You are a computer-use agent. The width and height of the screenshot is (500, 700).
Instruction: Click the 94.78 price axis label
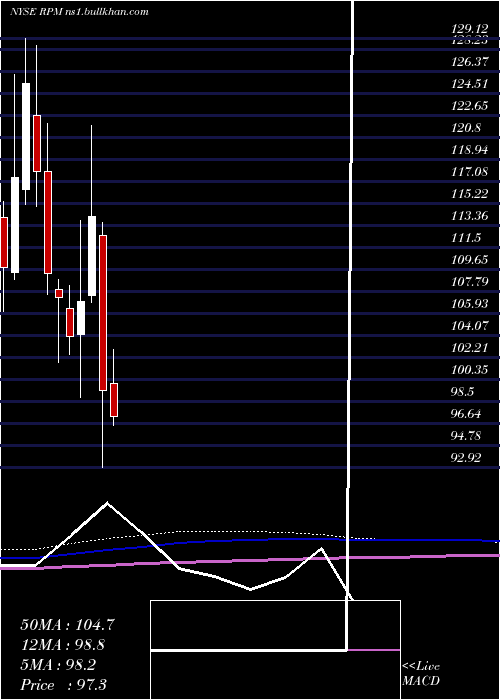click(467, 436)
